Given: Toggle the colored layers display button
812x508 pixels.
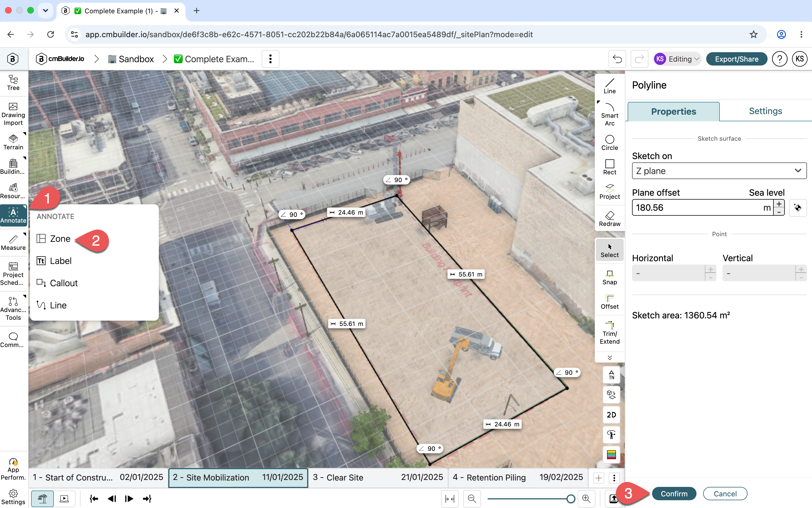Looking at the screenshot, I should click(x=611, y=455).
